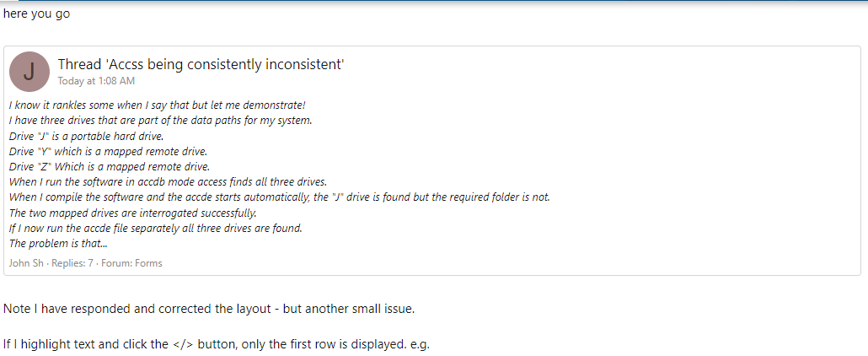Image resolution: width=868 pixels, height=356 pixels.
Task: Click the "</>" symbol in the last sentence
Action: point(183,344)
